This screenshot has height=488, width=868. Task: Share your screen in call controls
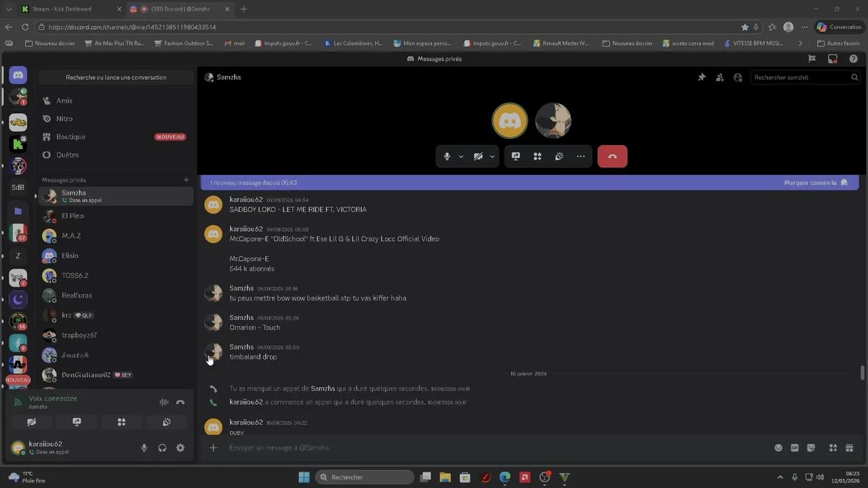[x=515, y=156]
